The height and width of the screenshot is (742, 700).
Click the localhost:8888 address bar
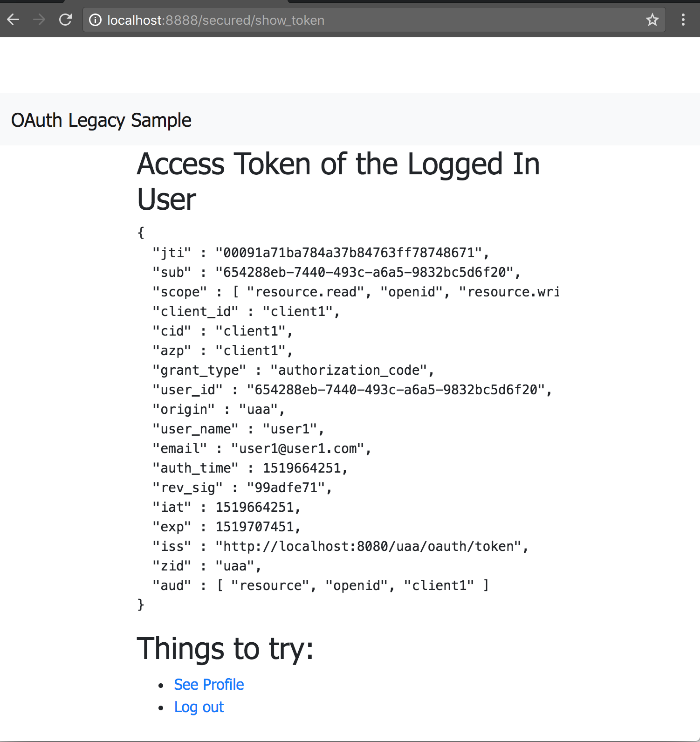(374, 20)
